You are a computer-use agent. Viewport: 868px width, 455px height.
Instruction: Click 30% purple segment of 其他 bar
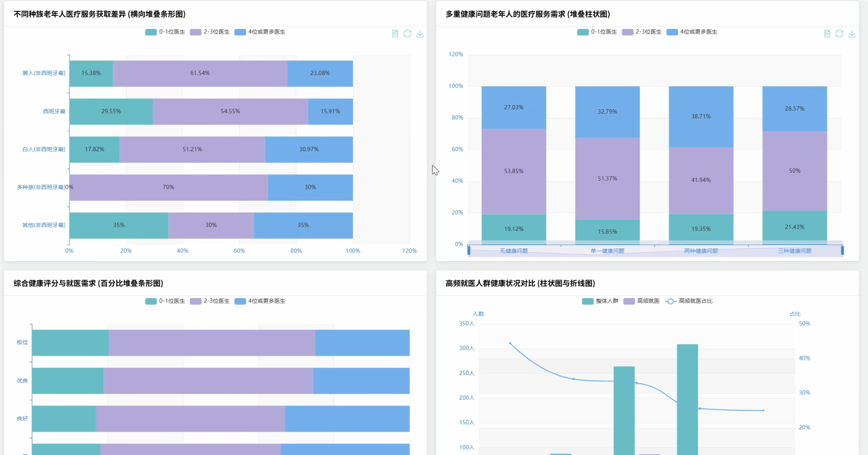(211, 226)
